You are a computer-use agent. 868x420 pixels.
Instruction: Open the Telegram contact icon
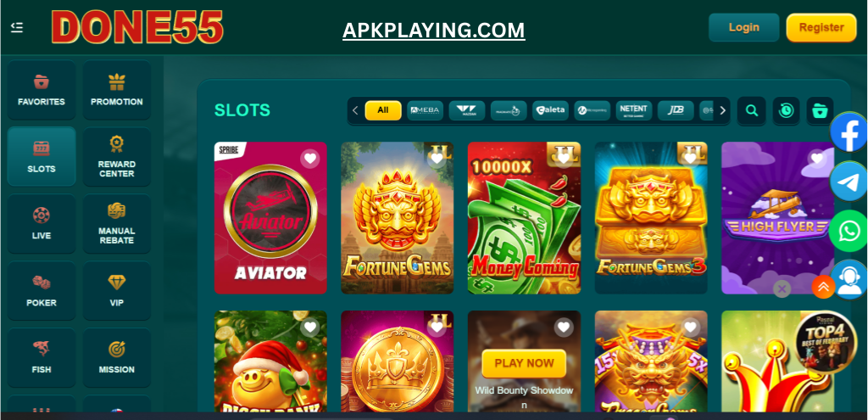pyautogui.click(x=849, y=182)
